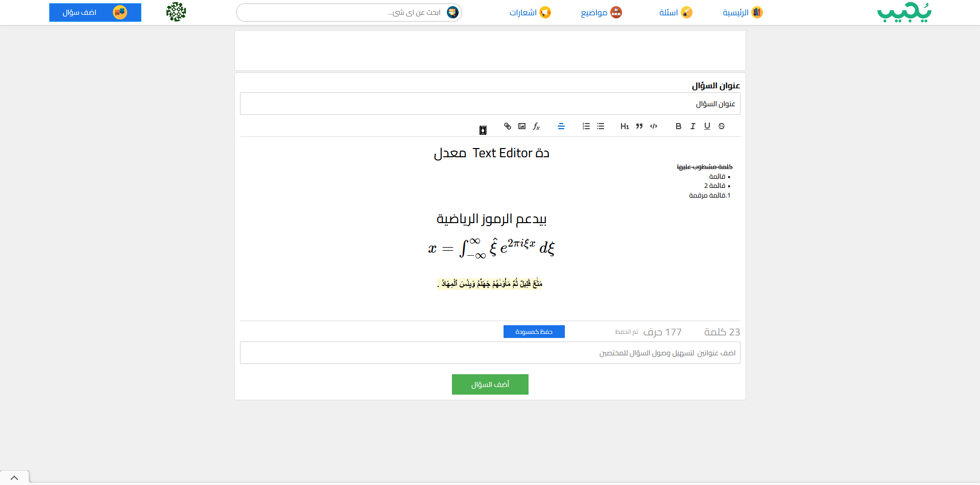Toggle underline text formatting
The width and height of the screenshot is (980, 485).
[x=707, y=126]
